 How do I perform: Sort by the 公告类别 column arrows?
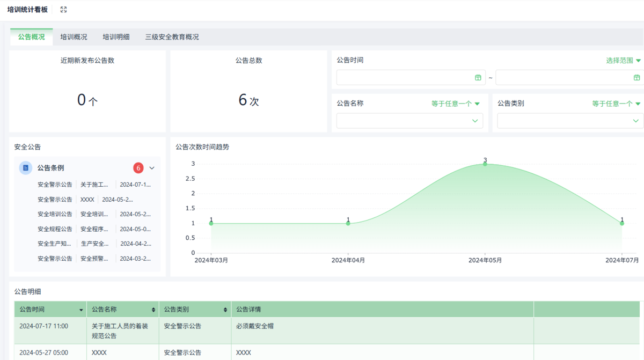click(225, 310)
